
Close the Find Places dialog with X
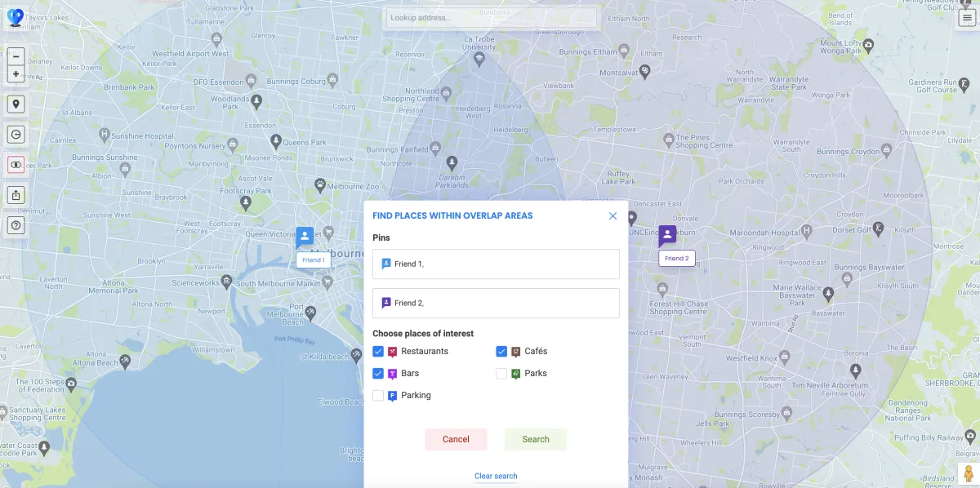[x=612, y=216]
